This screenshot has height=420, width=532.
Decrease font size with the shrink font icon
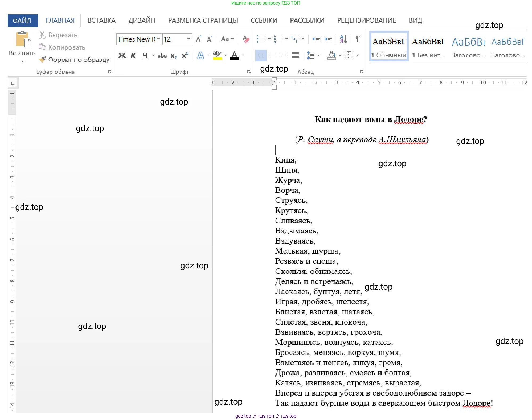tap(210, 39)
